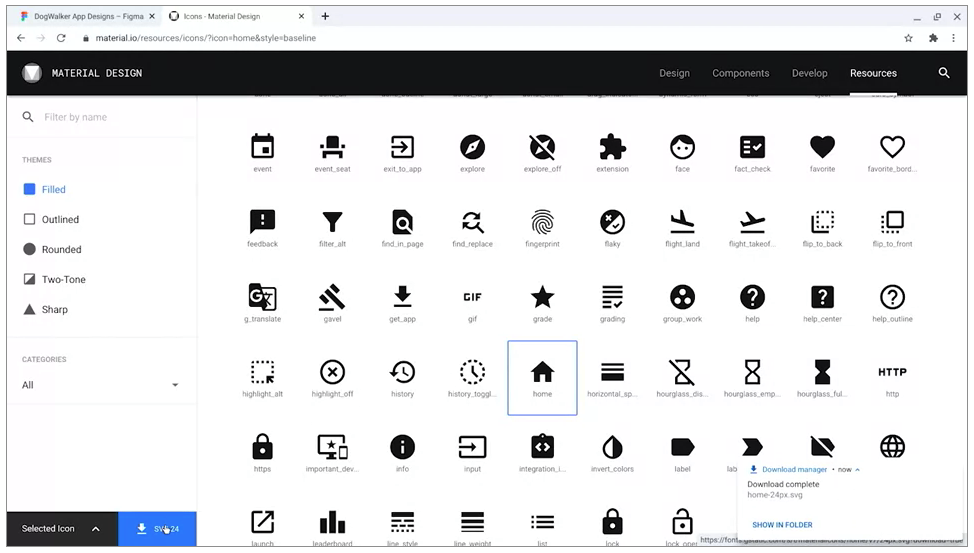Screen dimensions: 974x553
Task: Click the info circle icon
Action: pos(403,447)
